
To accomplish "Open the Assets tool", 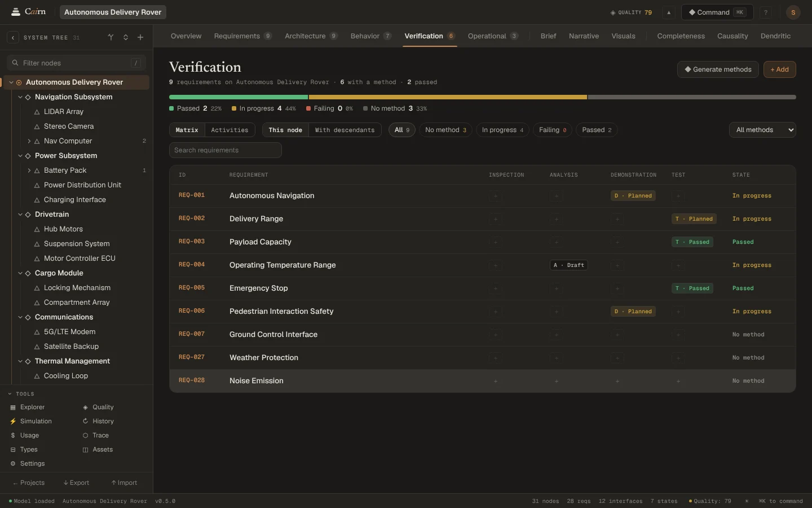I will [x=98, y=449].
